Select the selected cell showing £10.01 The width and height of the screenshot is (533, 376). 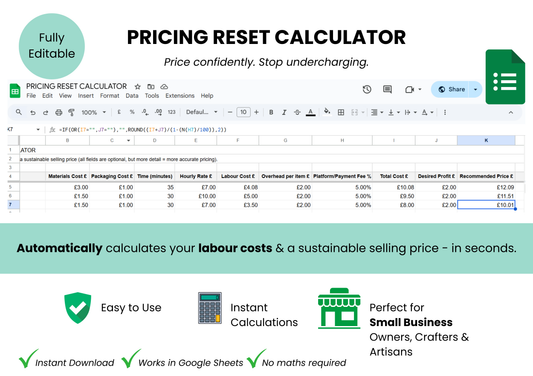tap(486, 205)
